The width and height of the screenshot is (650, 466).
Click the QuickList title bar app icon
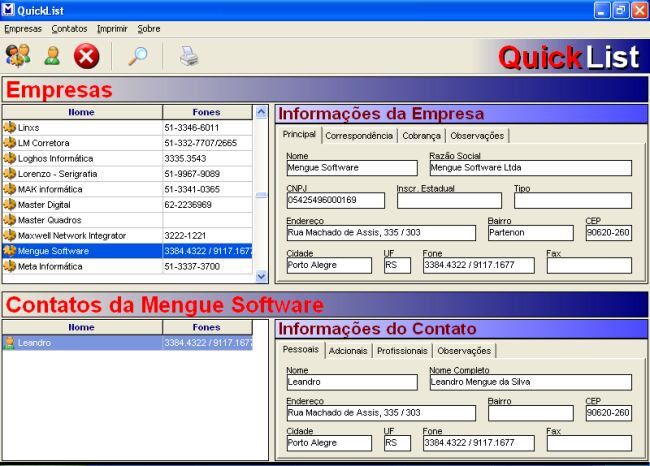click(8, 10)
